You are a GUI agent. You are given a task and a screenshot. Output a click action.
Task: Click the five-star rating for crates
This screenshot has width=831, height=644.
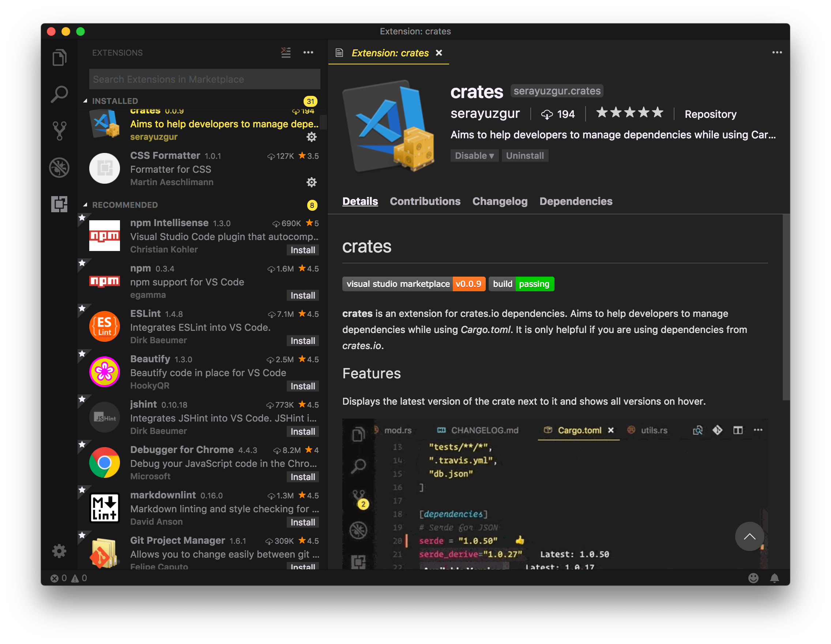629,113
